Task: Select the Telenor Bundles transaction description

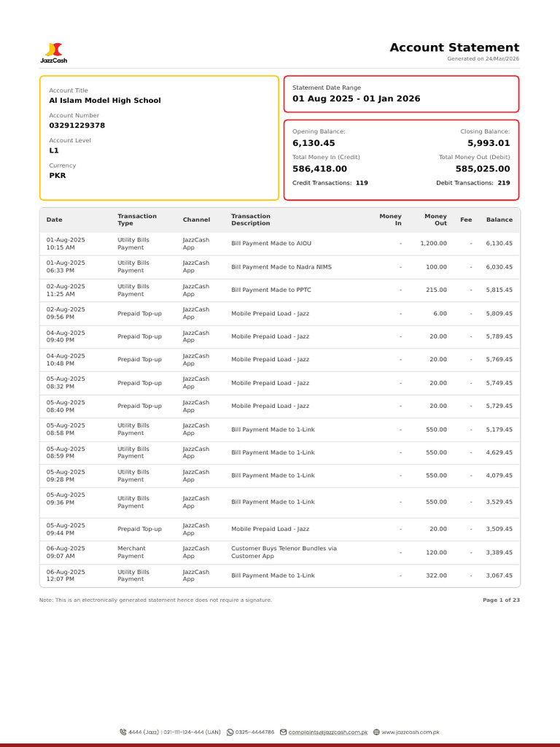Action: coord(284,552)
